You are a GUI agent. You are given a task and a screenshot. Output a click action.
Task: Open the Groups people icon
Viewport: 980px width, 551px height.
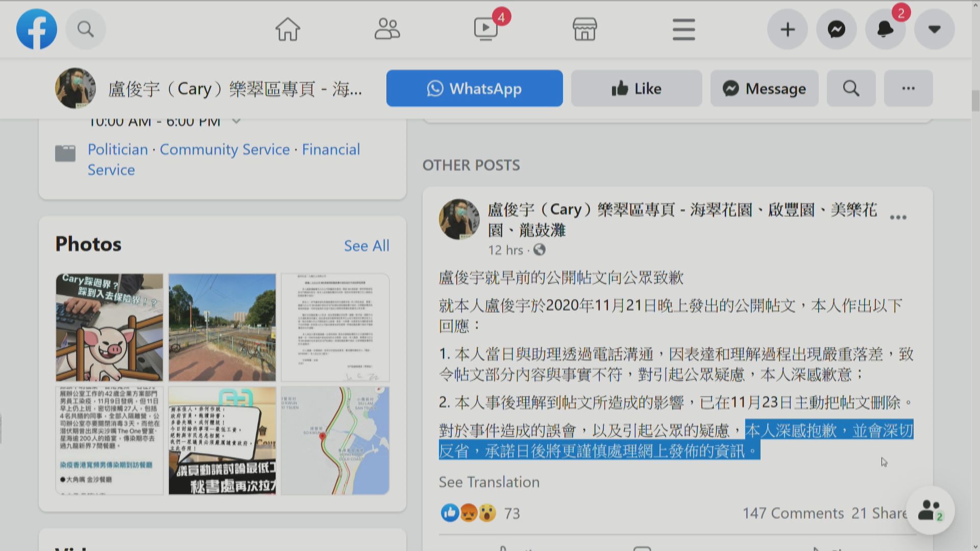387,29
